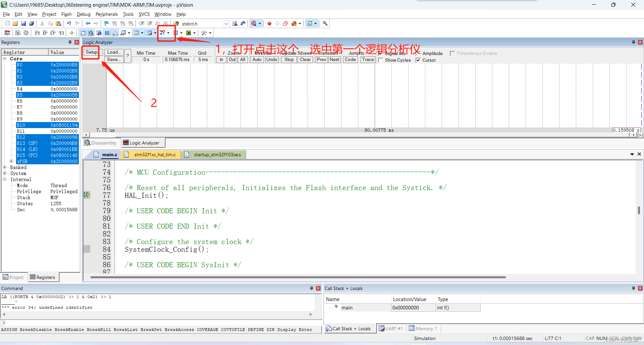
Task: Open the Configuration wrench icon
Action: (x=325, y=23)
